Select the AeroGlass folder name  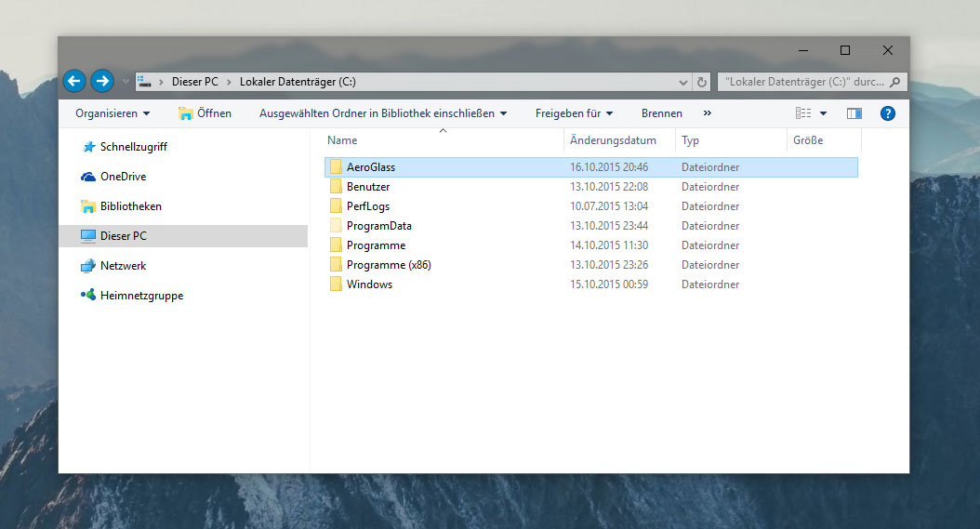(x=371, y=167)
